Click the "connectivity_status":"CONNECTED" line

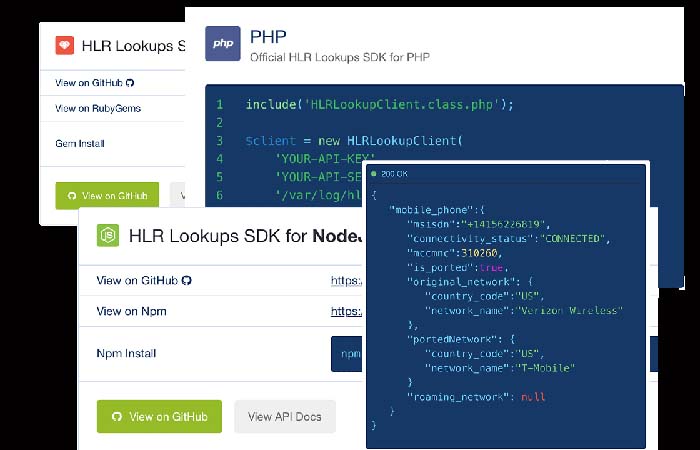pos(508,238)
